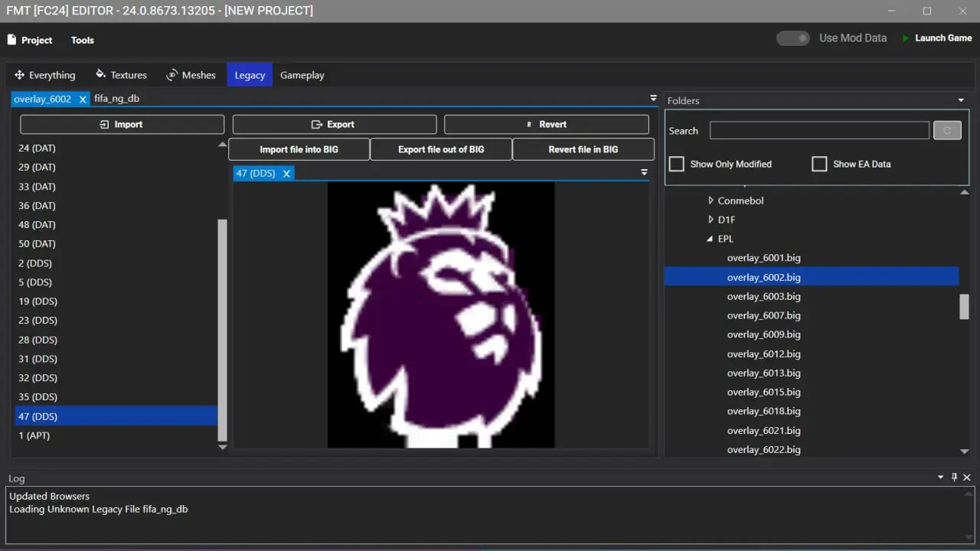Viewport: 980px width, 551px height.
Task: Select the 35 (DDS) entry
Action: coord(116,396)
